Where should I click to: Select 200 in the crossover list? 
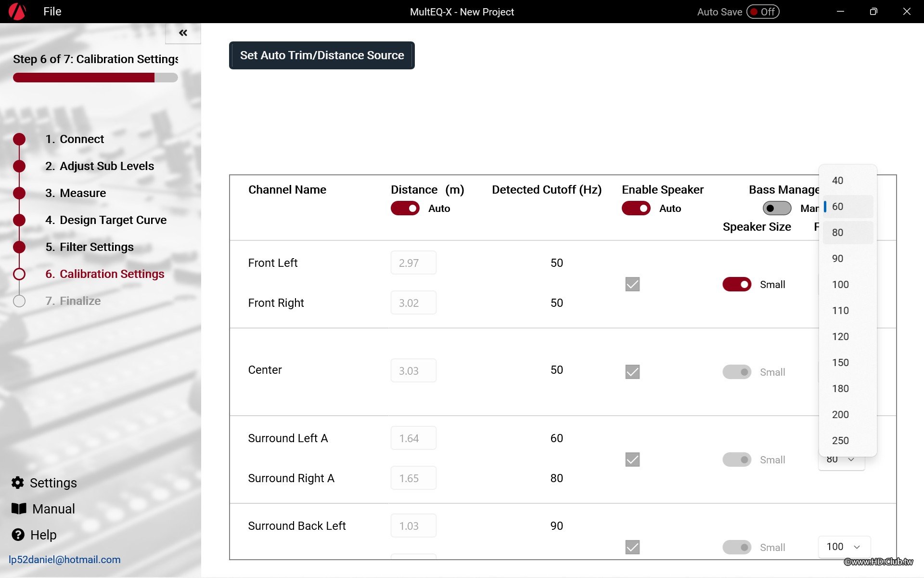coord(848,414)
